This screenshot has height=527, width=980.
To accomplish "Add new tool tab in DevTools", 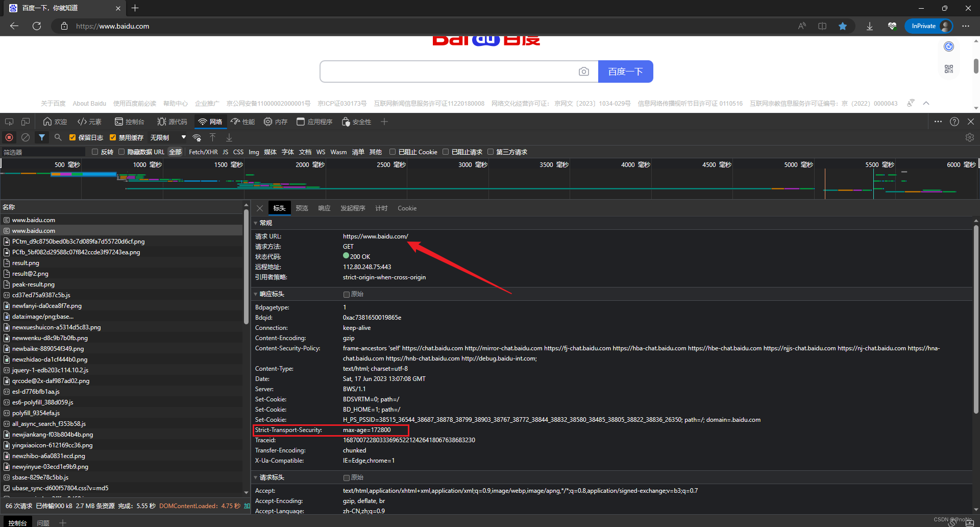I will [384, 122].
